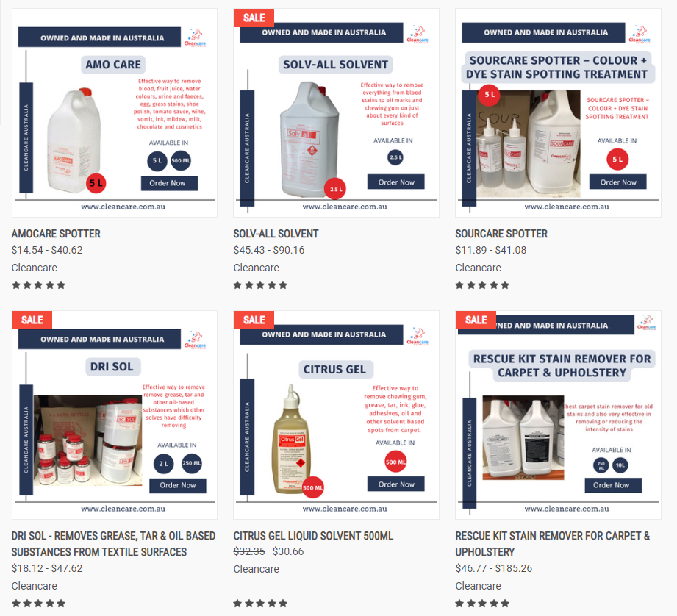This screenshot has height=616, width=677.
Task: Click Order Now in Amo Care image
Action: [169, 183]
